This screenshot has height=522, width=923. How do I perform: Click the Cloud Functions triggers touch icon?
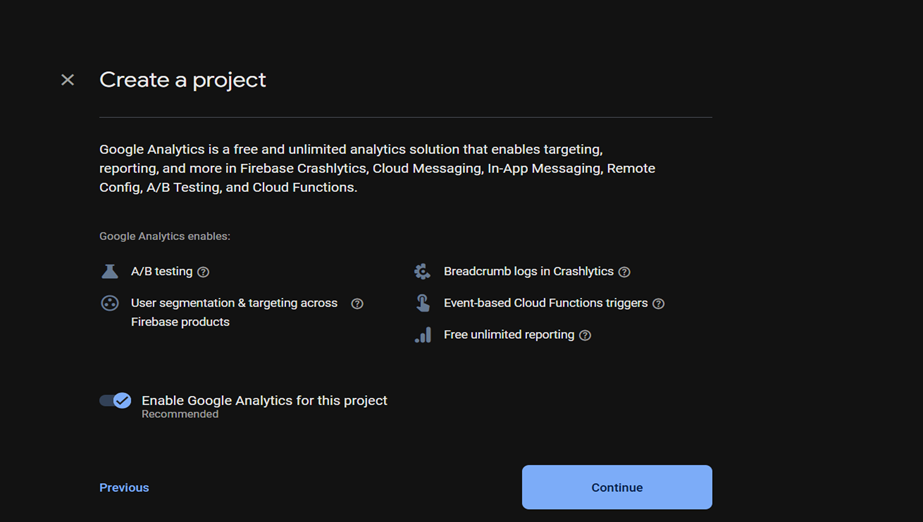click(x=423, y=303)
